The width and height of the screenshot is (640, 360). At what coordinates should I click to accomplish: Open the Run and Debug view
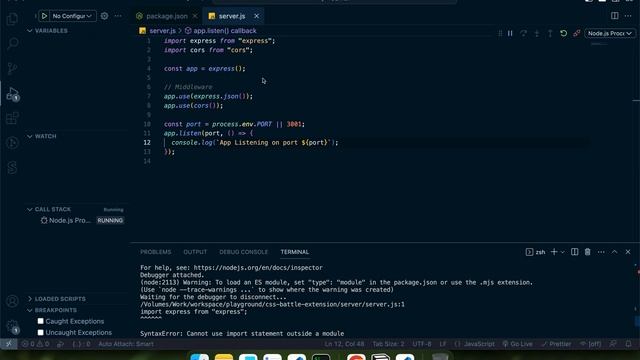pyautogui.click(x=12, y=94)
